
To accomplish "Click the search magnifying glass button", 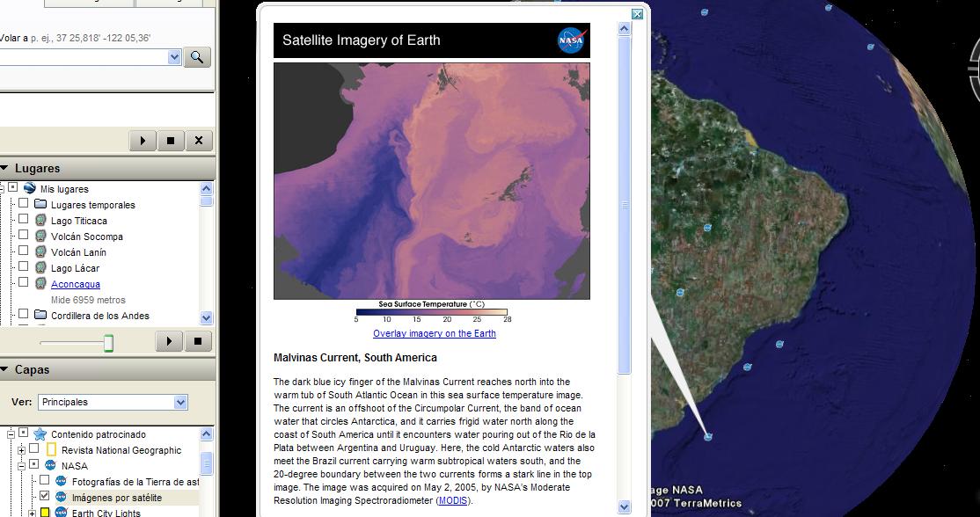I will click(x=197, y=57).
